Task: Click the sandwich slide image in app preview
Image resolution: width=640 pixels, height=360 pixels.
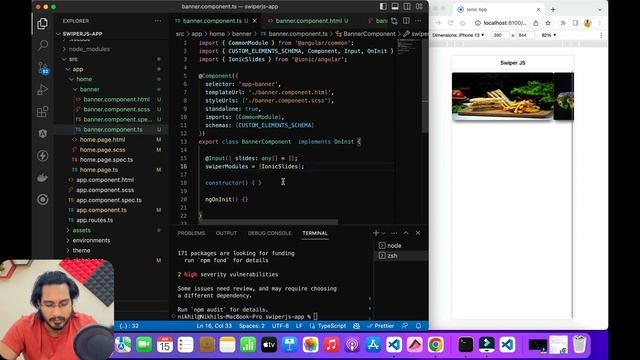Action: pos(502,96)
